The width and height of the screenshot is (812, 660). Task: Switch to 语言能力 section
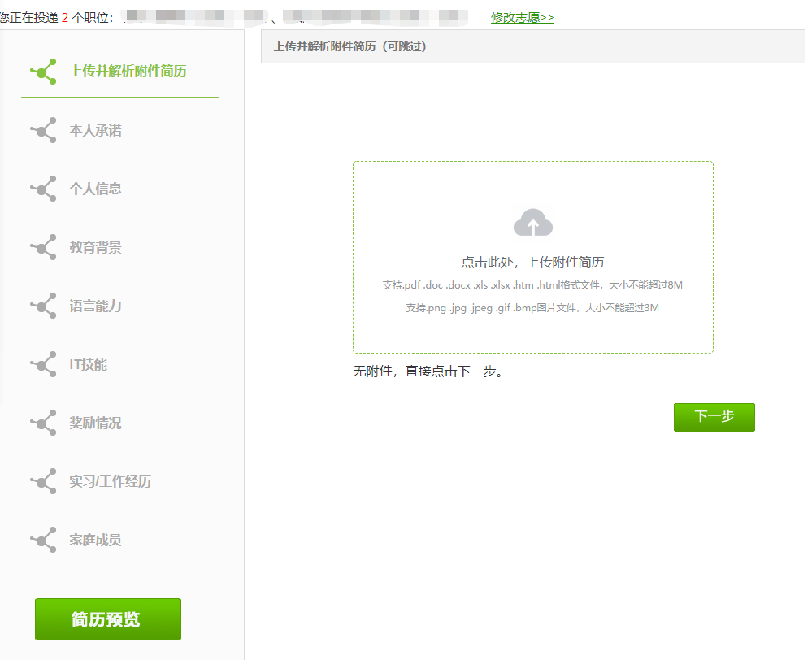(x=96, y=306)
